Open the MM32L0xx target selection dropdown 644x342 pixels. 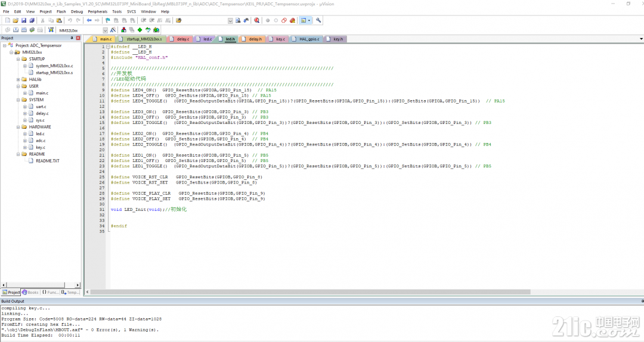tap(105, 30)
